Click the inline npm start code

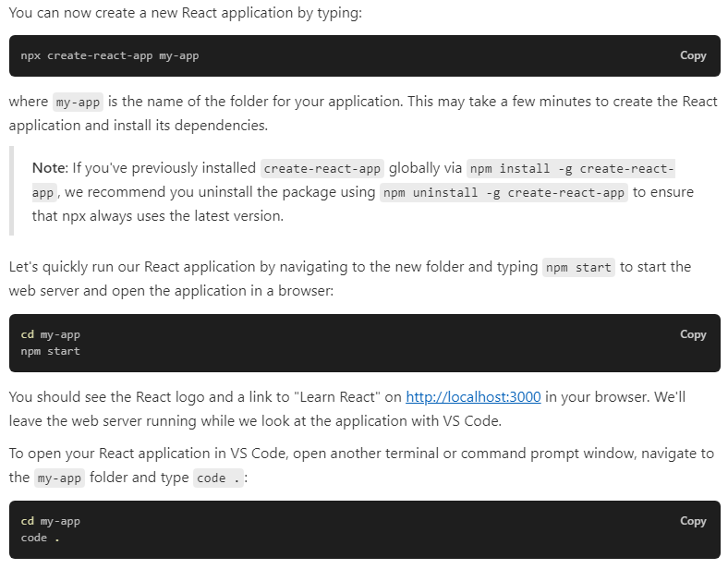pos(578,267)
